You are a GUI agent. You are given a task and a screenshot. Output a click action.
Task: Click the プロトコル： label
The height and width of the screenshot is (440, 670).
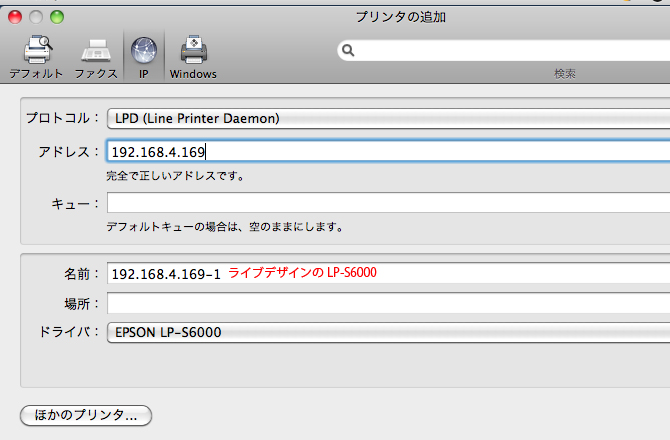62,118
